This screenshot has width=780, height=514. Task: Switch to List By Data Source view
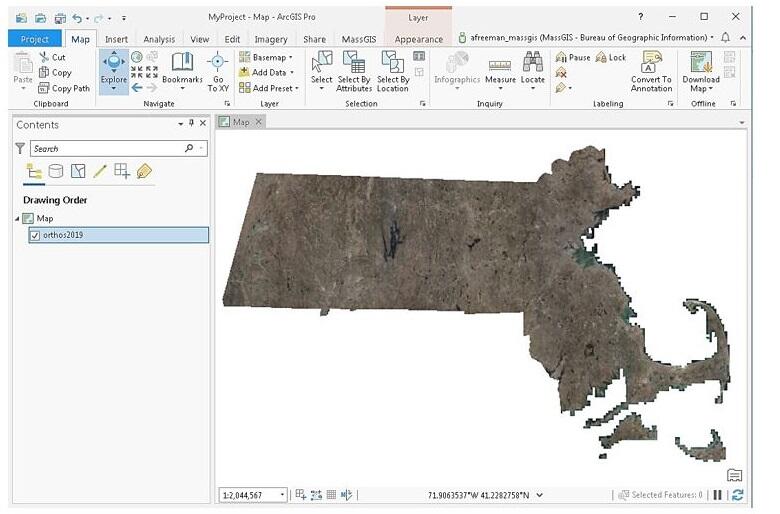55,171
